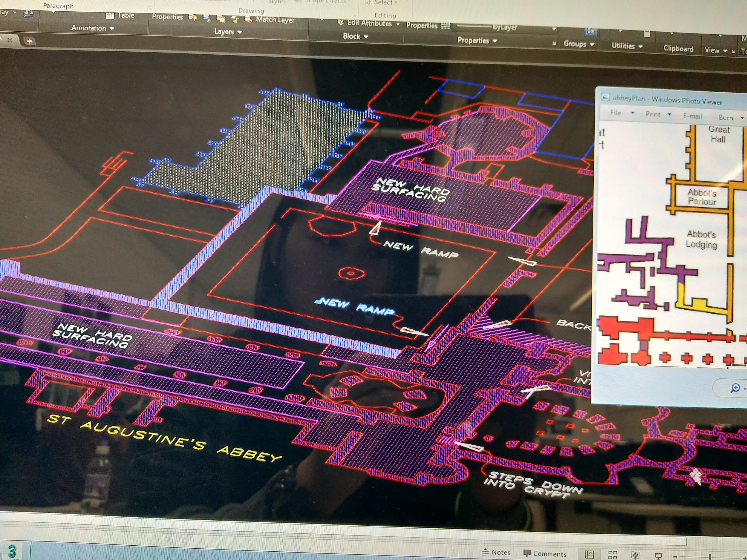Switch to Normal view in PowerPoint

(x=590, y=554)
